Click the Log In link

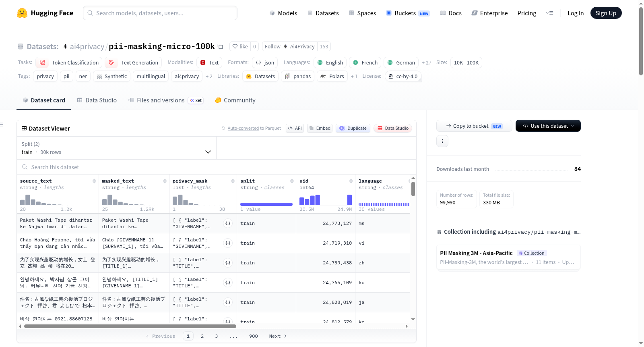point(576,13)
